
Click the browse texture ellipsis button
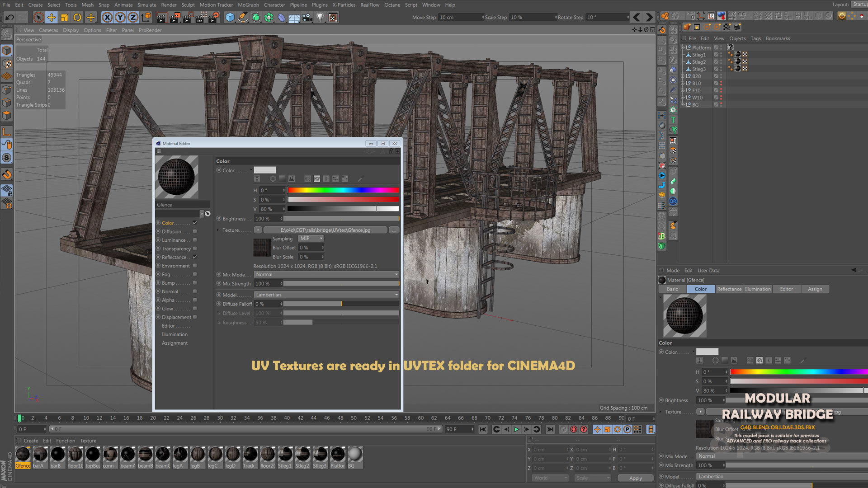click(394, 230)
